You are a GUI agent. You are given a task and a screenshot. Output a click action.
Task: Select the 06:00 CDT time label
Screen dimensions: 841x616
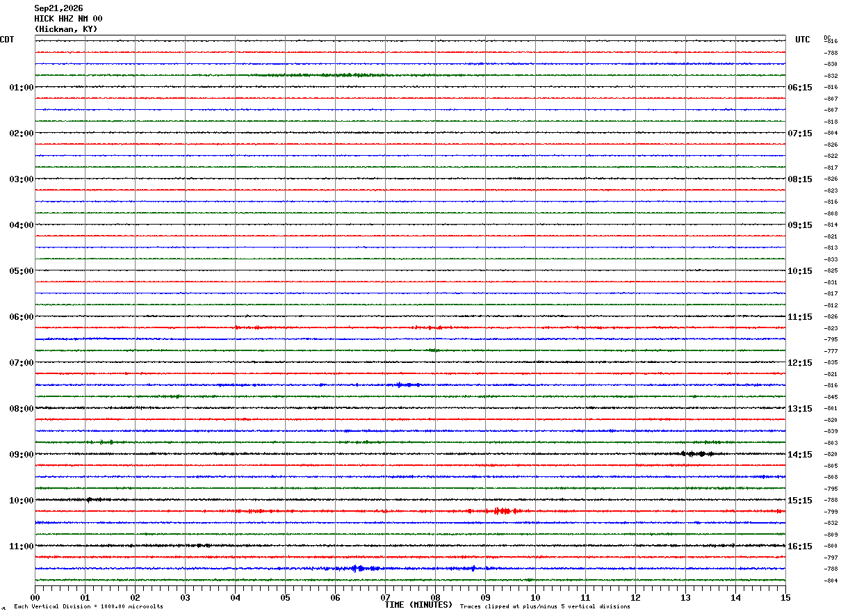point(22,317)
